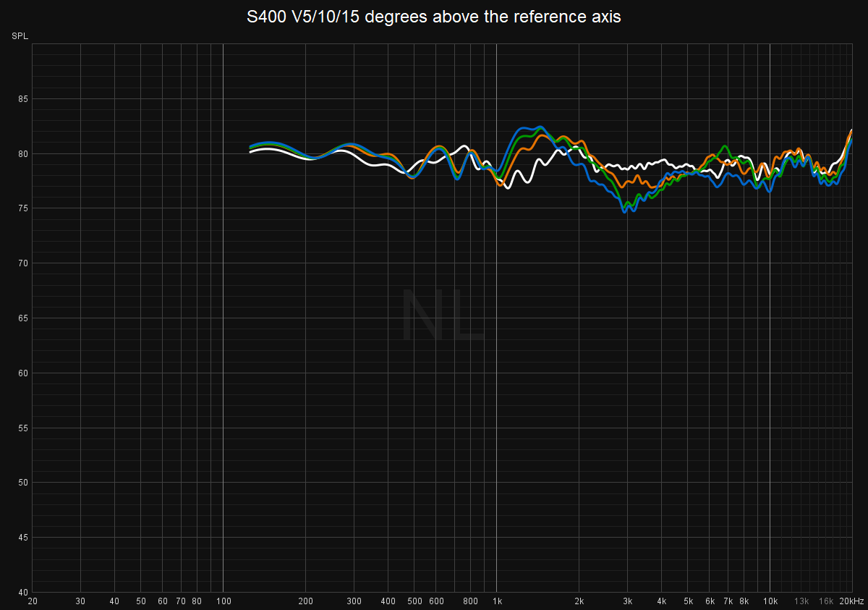Click the '20' frequency label
Viewport: 868px width, 610px height.
point(32,601)
